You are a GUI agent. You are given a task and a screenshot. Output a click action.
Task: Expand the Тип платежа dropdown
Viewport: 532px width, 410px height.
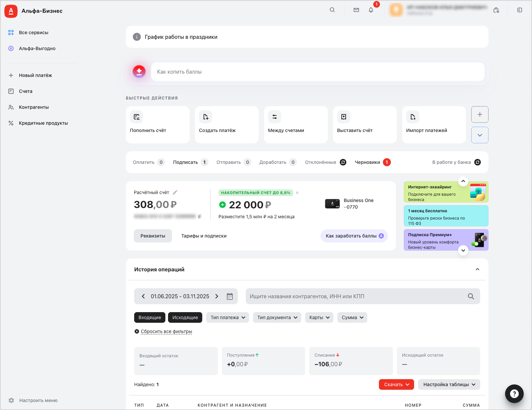click(227, 317)
